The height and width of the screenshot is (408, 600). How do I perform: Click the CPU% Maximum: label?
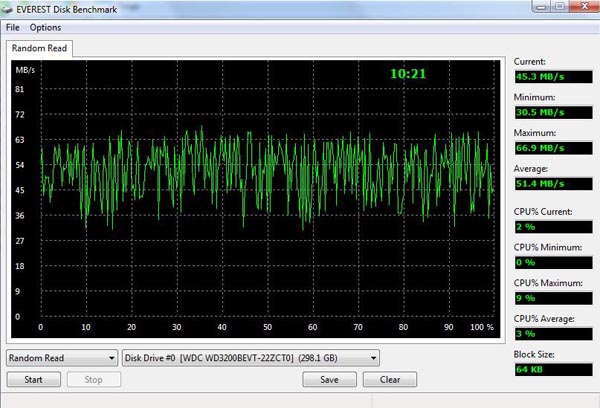[548, 283]
